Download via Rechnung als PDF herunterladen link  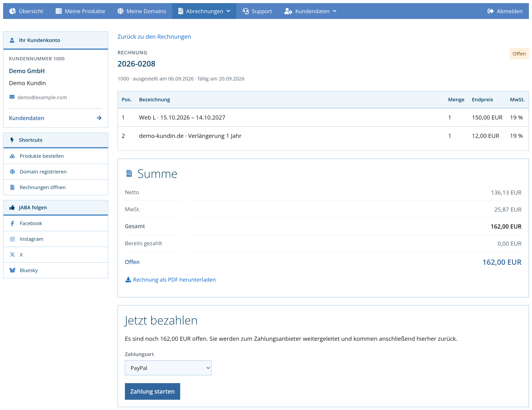170,279
